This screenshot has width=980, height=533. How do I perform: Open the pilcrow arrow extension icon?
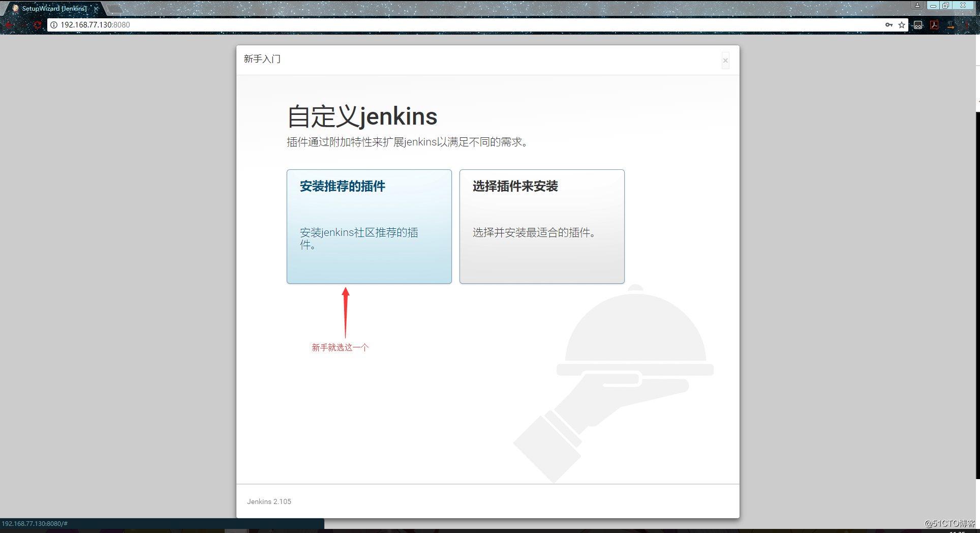(951, 24)
